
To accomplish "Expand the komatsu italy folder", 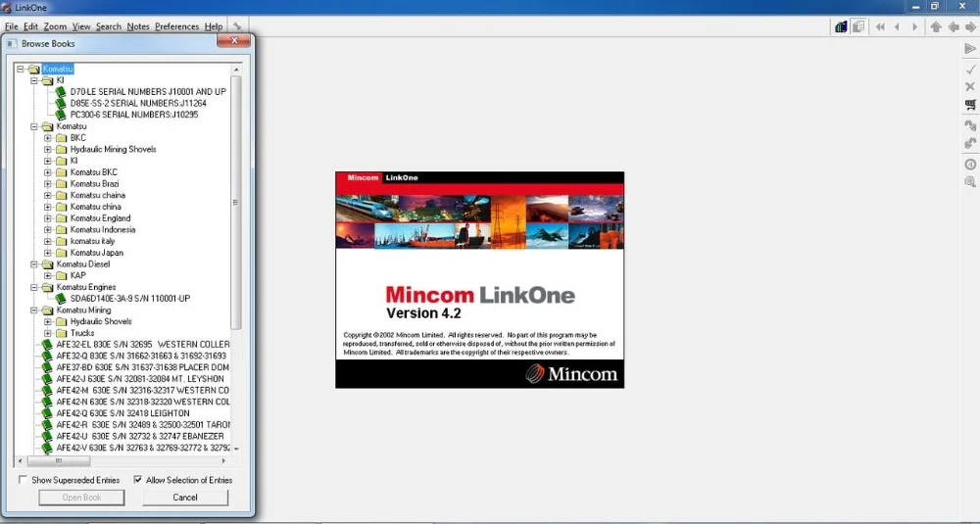I will [x=47, y=241].
